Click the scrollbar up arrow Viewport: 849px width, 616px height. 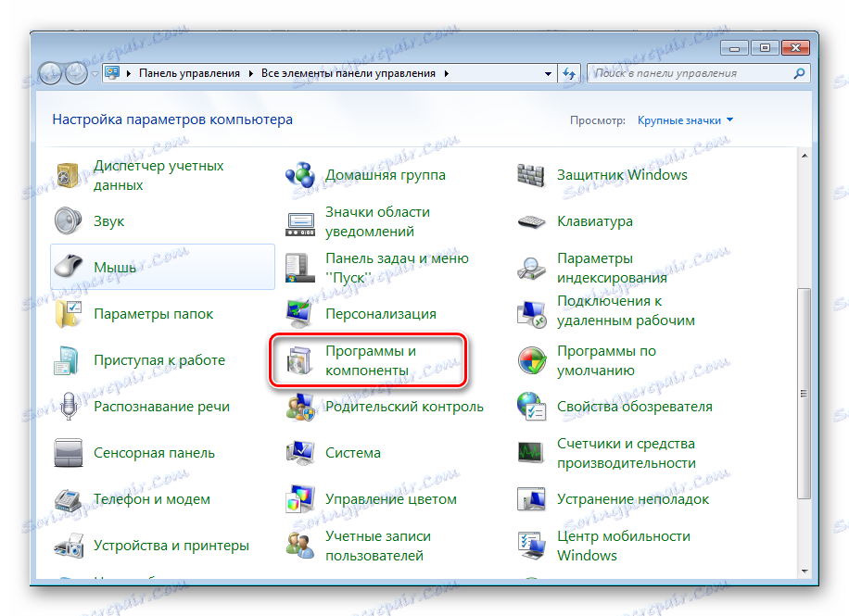(805, 156)
